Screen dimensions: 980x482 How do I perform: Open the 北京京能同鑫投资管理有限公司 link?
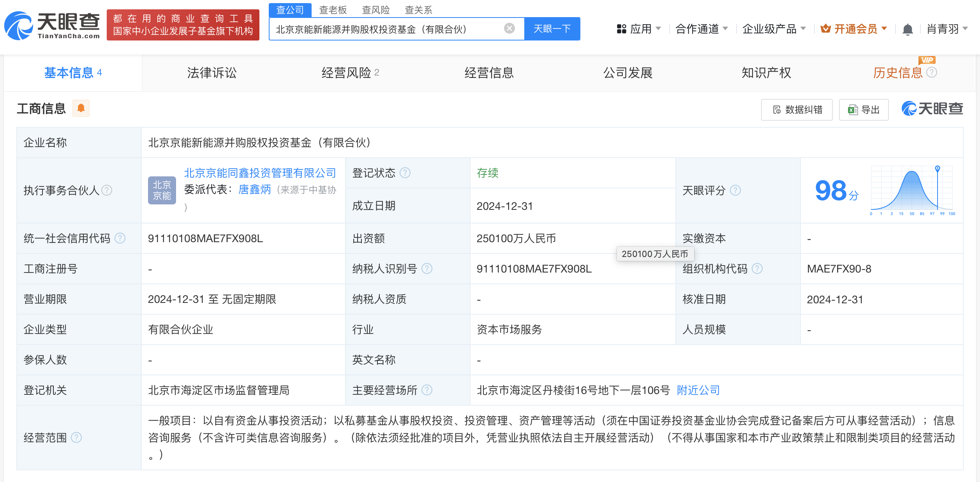[260, 173]
